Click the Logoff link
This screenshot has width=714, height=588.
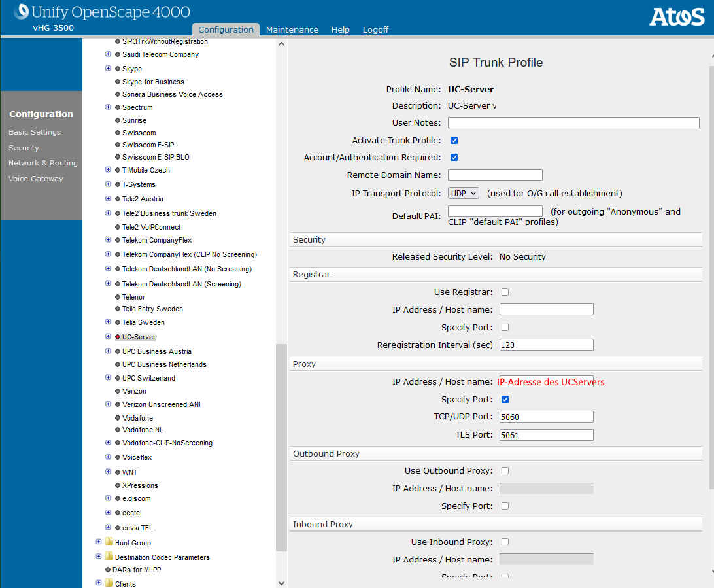375,29
